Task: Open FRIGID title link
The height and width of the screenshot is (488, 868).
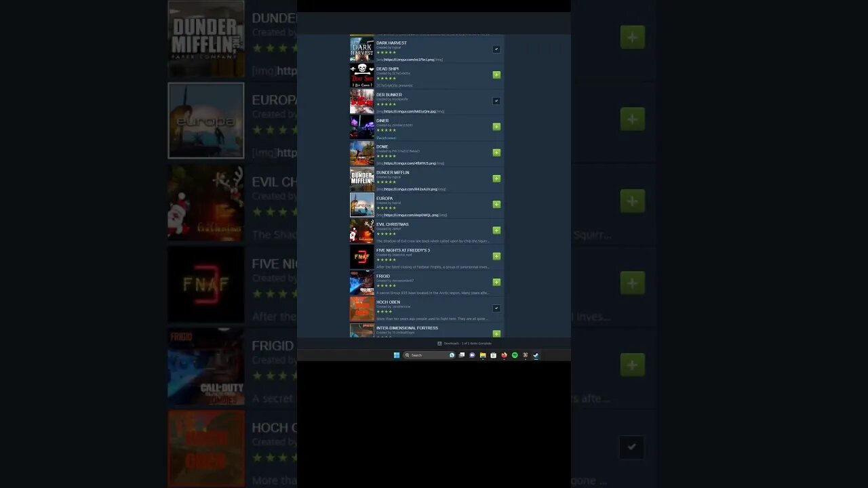Action: pos(383,276)
